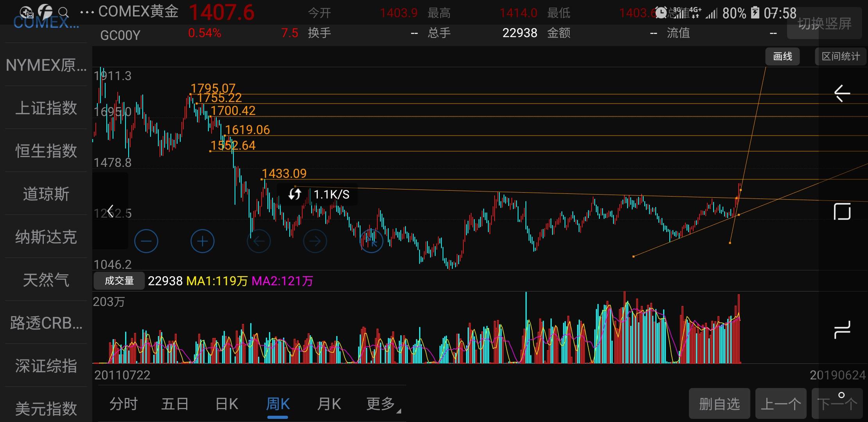
Task: Tap the scroll chart right arrow circle
Action: (x=315, y=241)
